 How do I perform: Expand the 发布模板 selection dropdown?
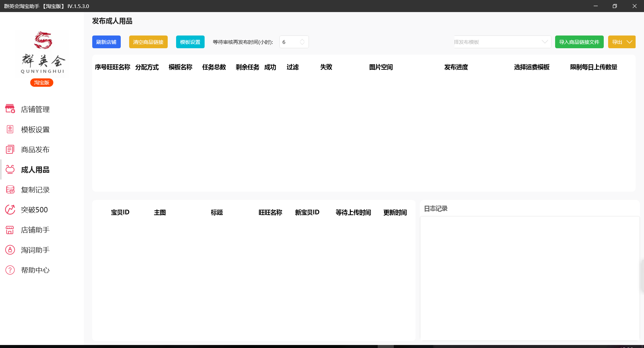[x=545, y=42]
